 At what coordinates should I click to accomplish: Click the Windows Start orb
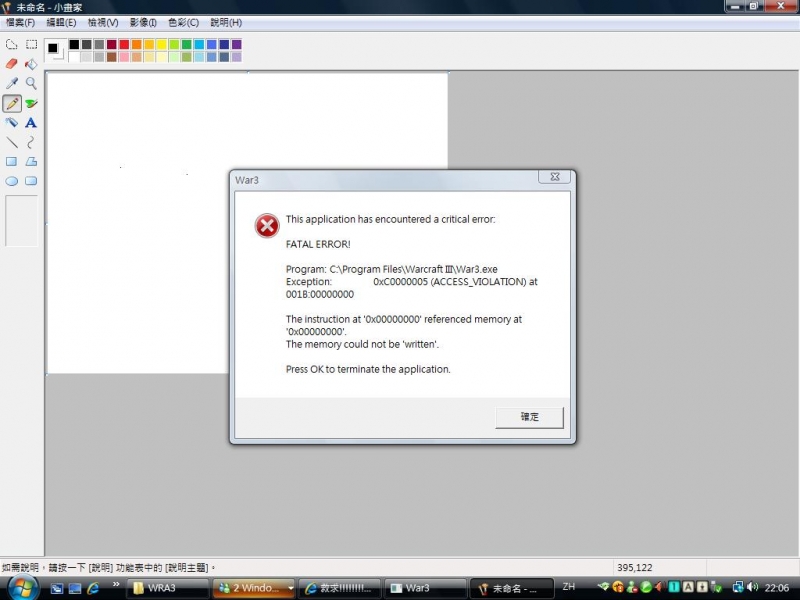(x=21, y=588)
